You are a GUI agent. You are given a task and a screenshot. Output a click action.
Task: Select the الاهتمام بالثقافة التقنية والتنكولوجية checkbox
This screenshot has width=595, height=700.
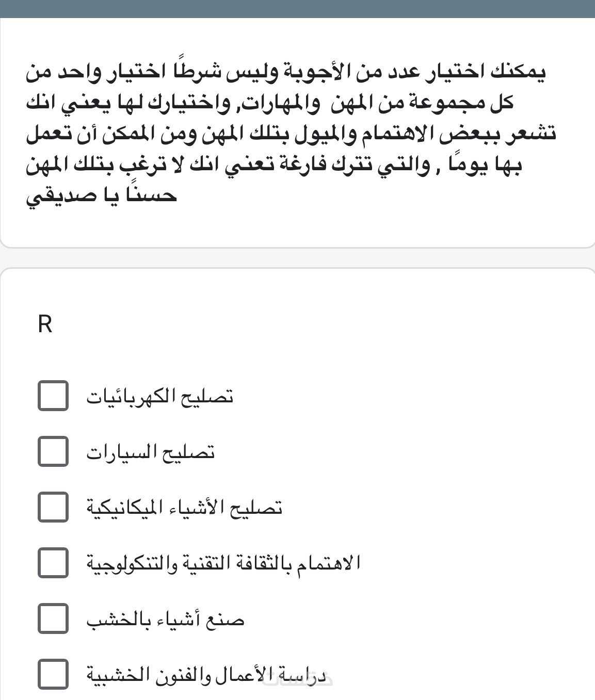coord(53,562)
